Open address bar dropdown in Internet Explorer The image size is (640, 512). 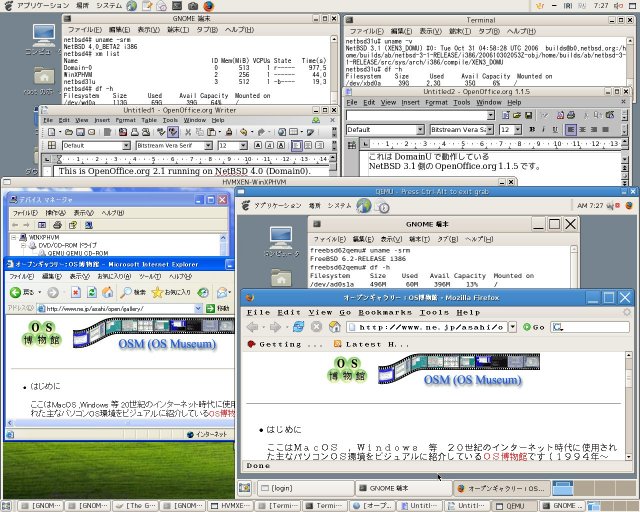pos(198,308)
